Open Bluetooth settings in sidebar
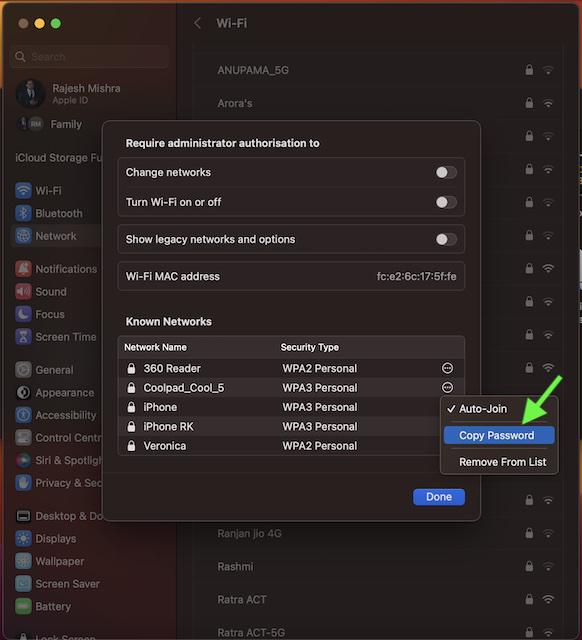Screen dimensions: 582x640 coord(49,213)
